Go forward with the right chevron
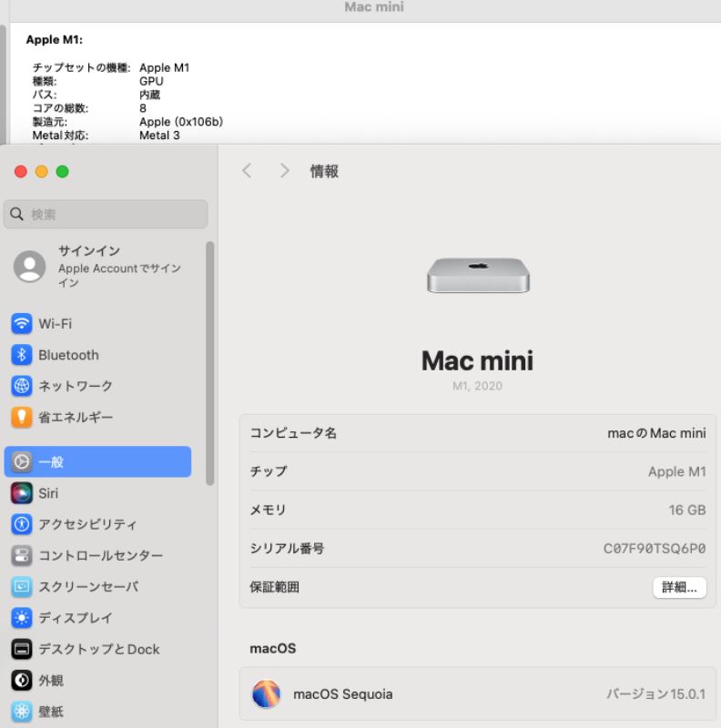 pos(284,171)
